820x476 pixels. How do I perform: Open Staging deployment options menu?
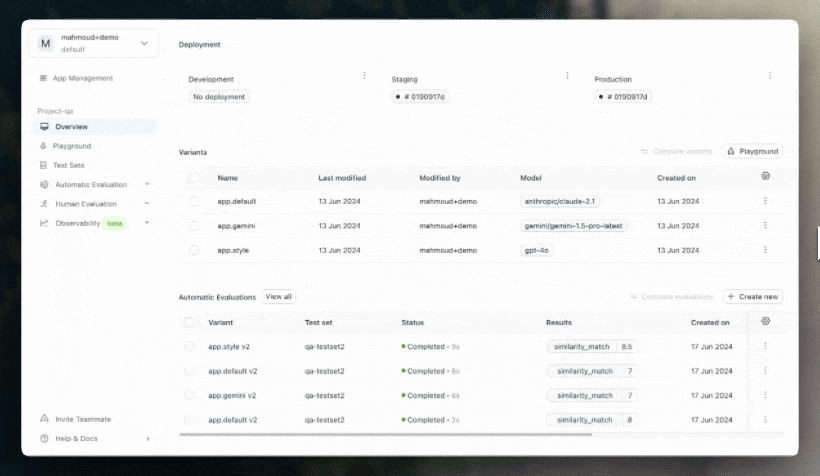[567, 76]
